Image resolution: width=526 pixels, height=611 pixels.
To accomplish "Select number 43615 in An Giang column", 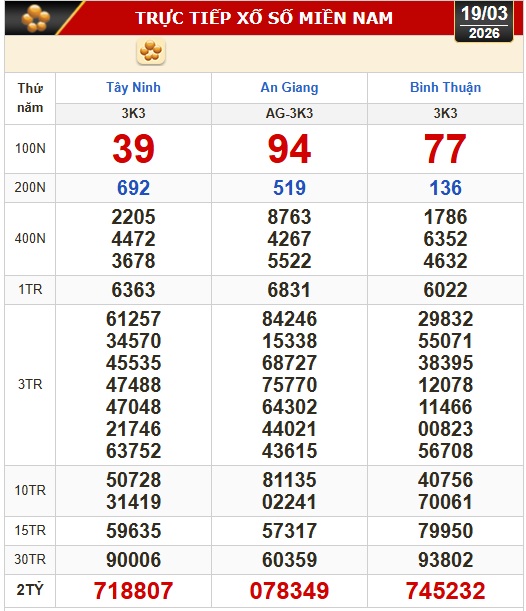I will [289, 451].
